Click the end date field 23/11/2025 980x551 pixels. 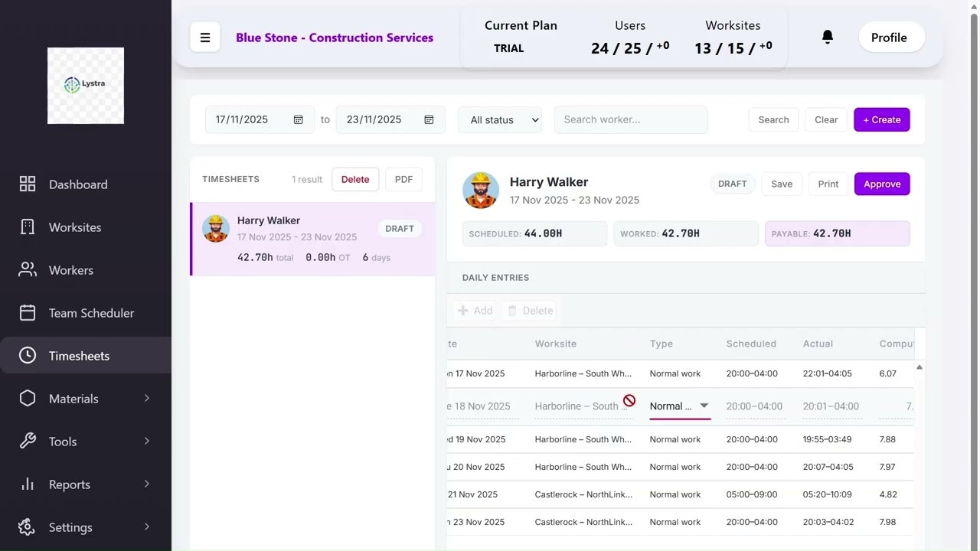390,119
